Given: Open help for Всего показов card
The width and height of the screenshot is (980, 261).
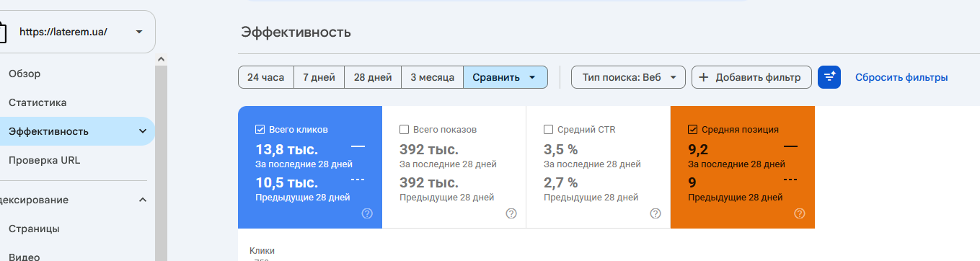Looking at the screenshot, I should pyautogui.click(x=511, y=213).
